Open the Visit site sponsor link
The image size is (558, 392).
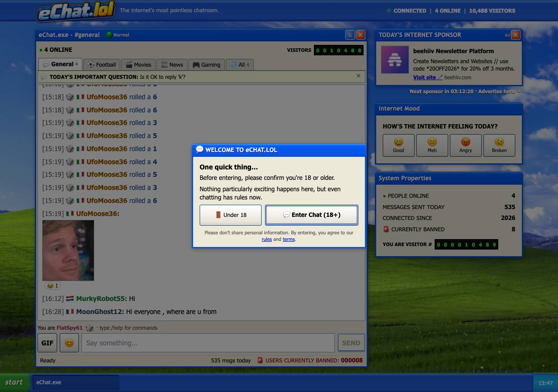click(428, 77)
